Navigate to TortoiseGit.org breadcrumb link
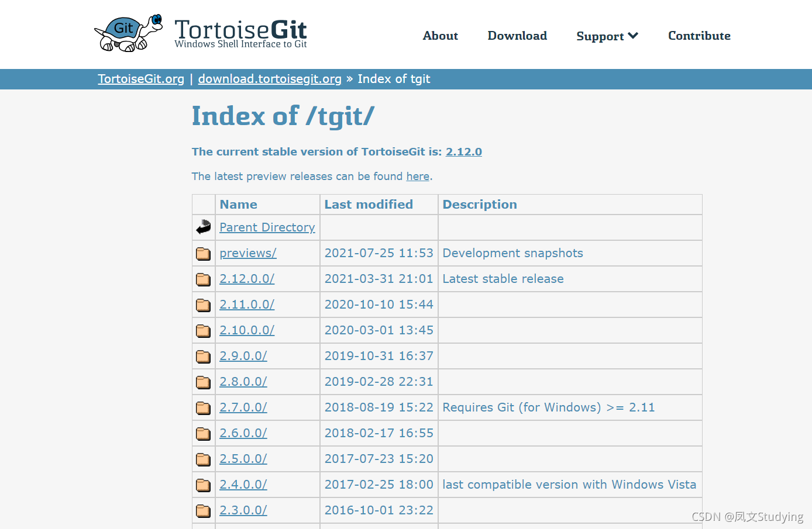This screenshot has width=812, height=529. [x=141, y=78]
